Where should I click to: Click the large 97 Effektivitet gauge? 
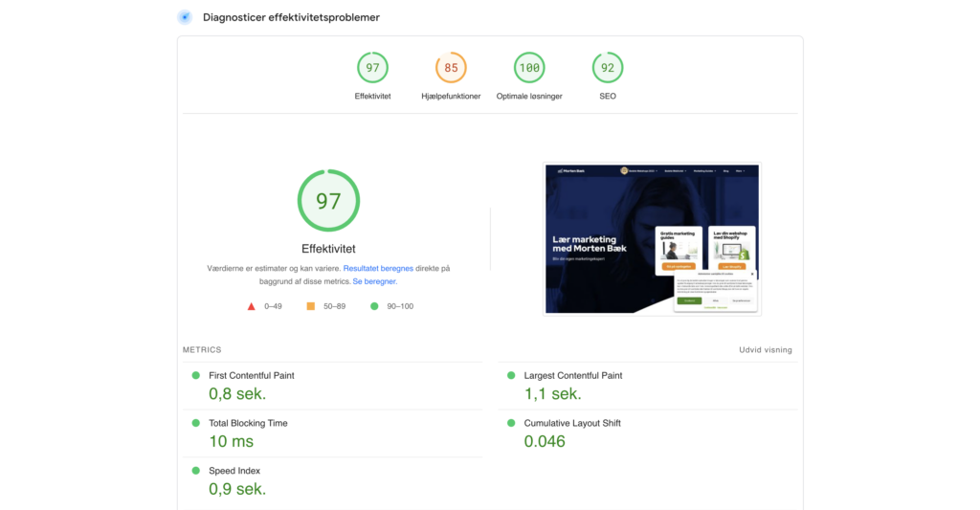click(329, 201)
